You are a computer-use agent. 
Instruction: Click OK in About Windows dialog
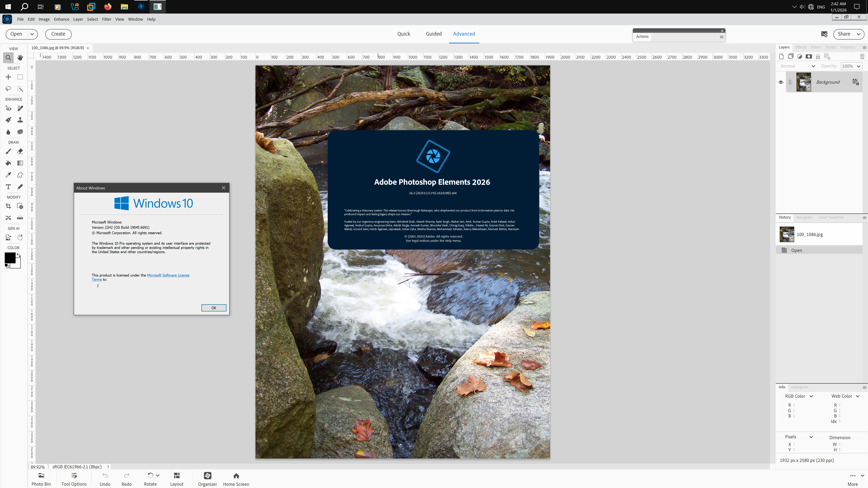[214, 308]
